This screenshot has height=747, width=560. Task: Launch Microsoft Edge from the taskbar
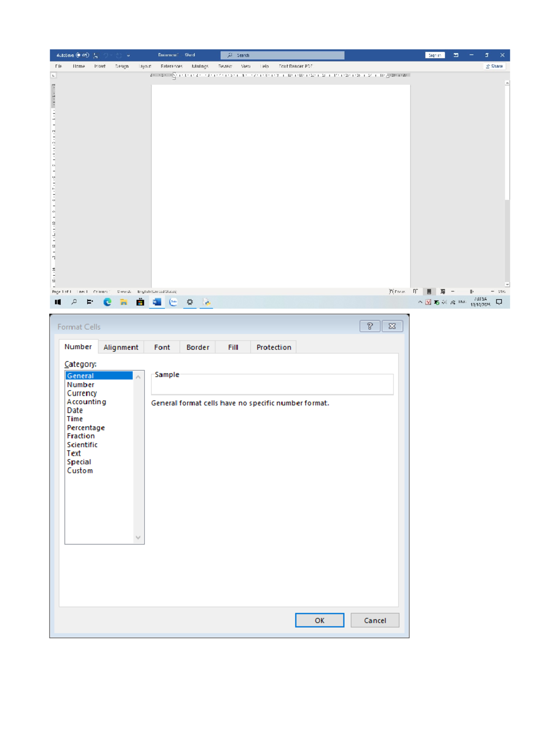107,302
